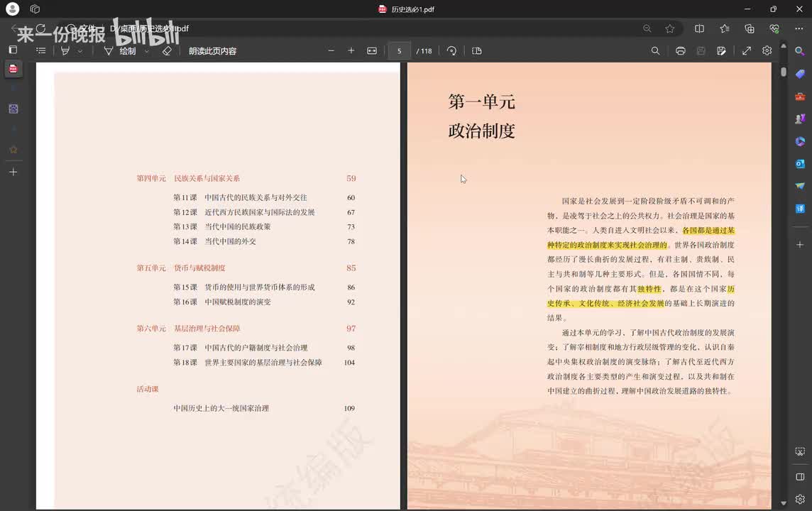Open sidebar settings gear at bottom
Screen dimensions: 812x511
(x=800, y=499)
